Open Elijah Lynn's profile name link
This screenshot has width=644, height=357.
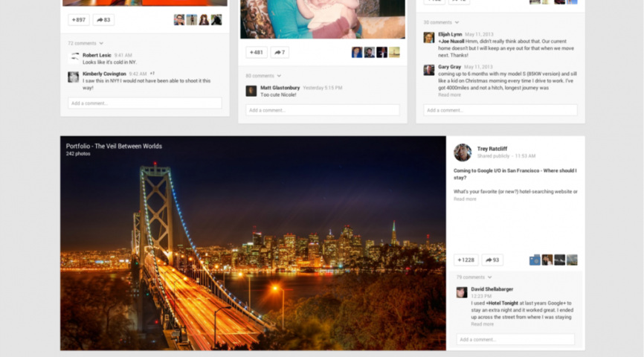coord(450,34)
